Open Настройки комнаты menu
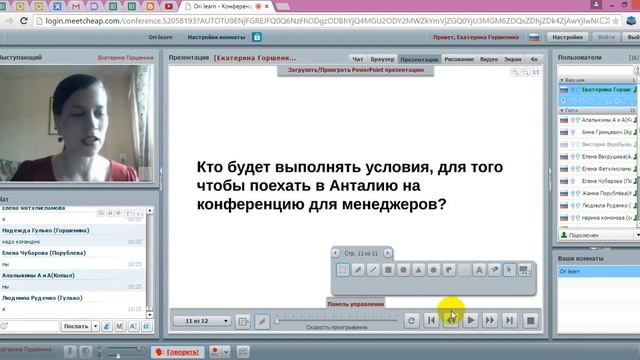The width and height of the screenshot is (640, 360). tap(216, 37)
